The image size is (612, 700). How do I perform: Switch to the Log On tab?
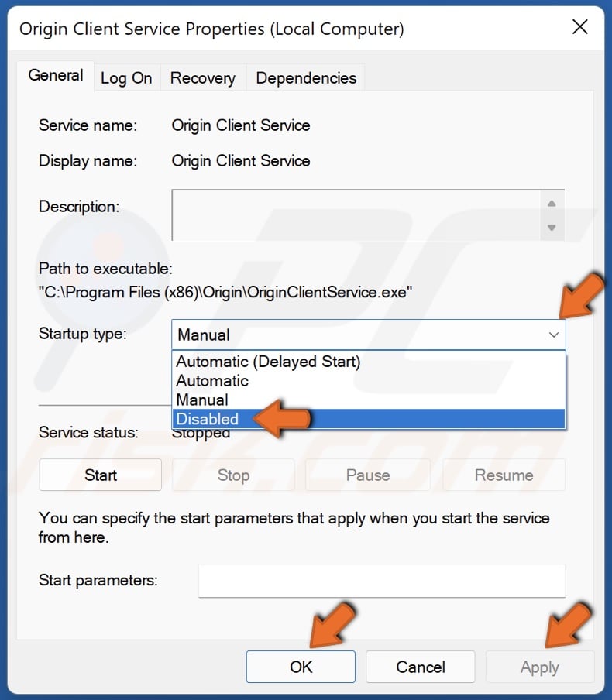126,77
